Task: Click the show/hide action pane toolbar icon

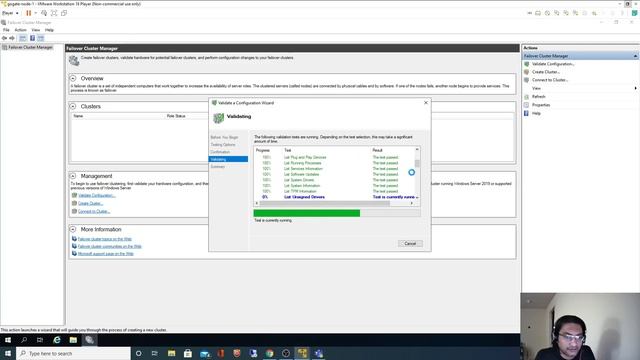Action: pyautogui.click(x=41, y=38)
